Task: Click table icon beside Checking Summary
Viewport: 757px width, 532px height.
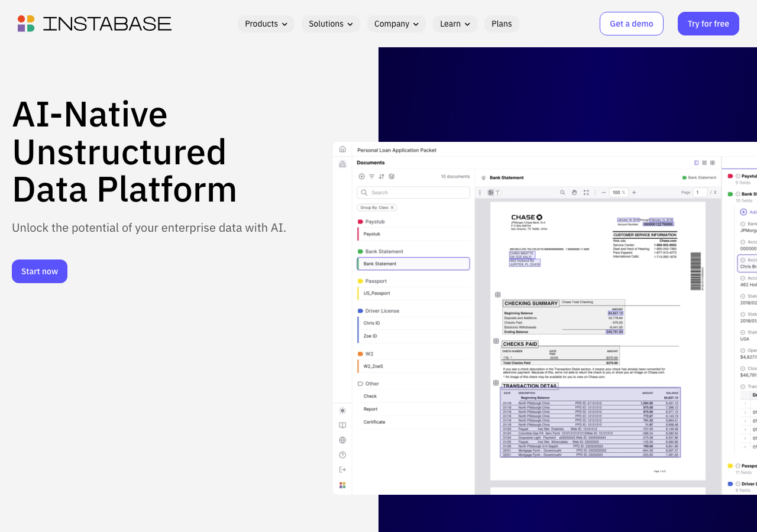Action: [x=497, y=294]
